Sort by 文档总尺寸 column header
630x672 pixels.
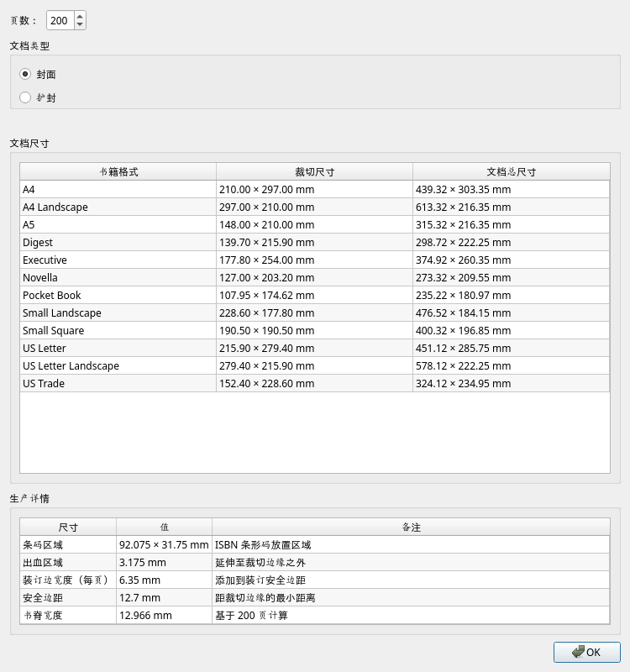511,171
